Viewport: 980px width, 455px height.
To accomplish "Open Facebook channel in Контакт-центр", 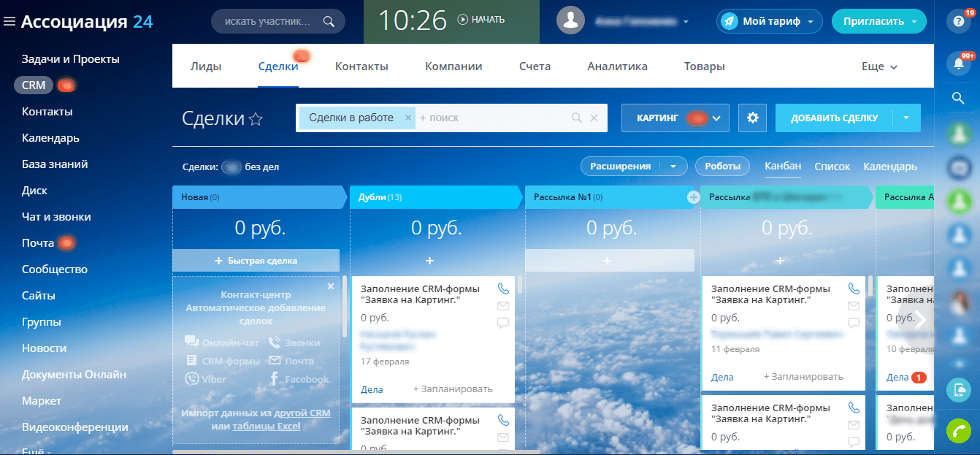I will click(x=299, y=379).
